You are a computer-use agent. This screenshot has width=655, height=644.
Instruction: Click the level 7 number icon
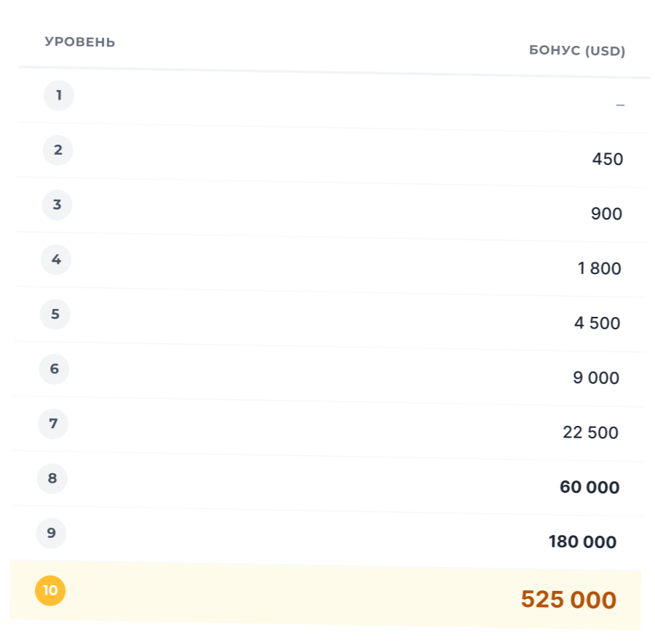point(53,424)
